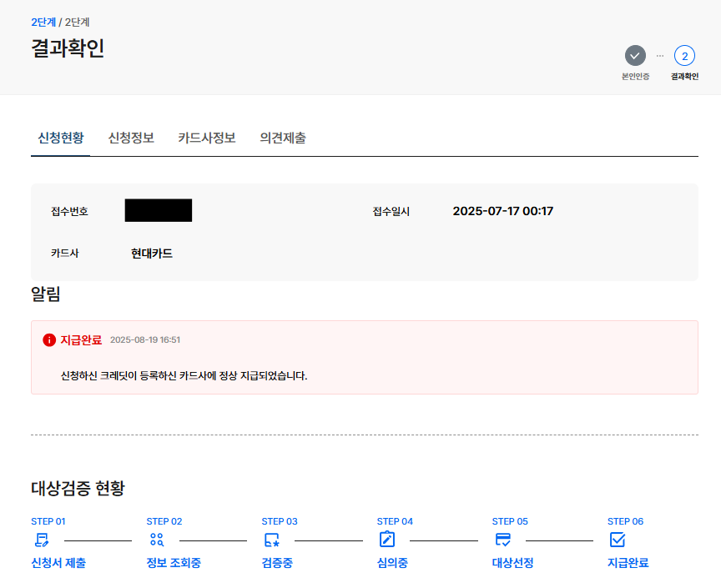Open the 카드사정보 tab
721x588 pixels.
(x=205, y=138)
